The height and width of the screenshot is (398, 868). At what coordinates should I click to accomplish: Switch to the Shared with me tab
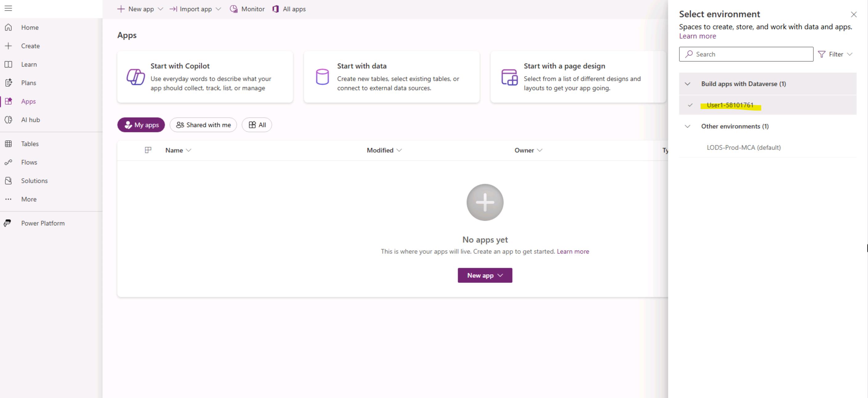click(203, 125)
